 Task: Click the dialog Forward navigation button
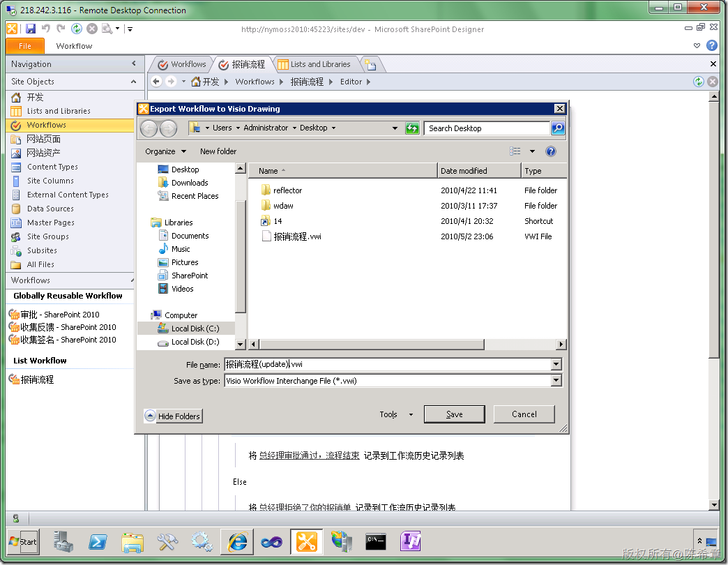click(169, 128)
